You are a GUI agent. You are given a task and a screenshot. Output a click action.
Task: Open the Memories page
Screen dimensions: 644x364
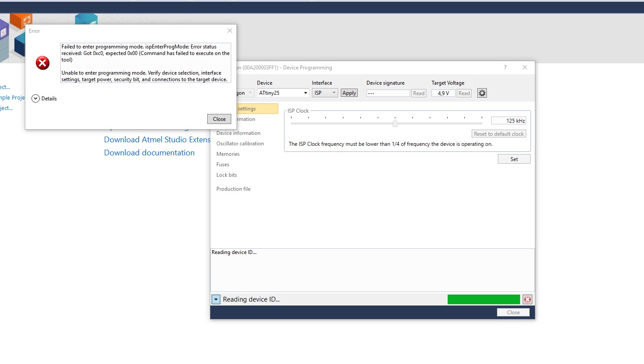coord(228,154)
